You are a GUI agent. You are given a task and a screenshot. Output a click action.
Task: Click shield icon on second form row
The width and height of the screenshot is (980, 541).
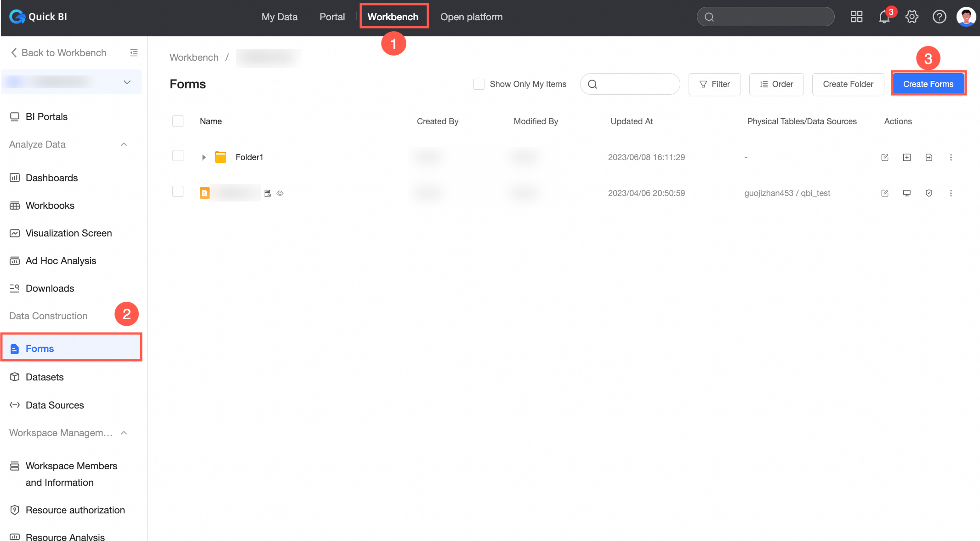point(929,193)
